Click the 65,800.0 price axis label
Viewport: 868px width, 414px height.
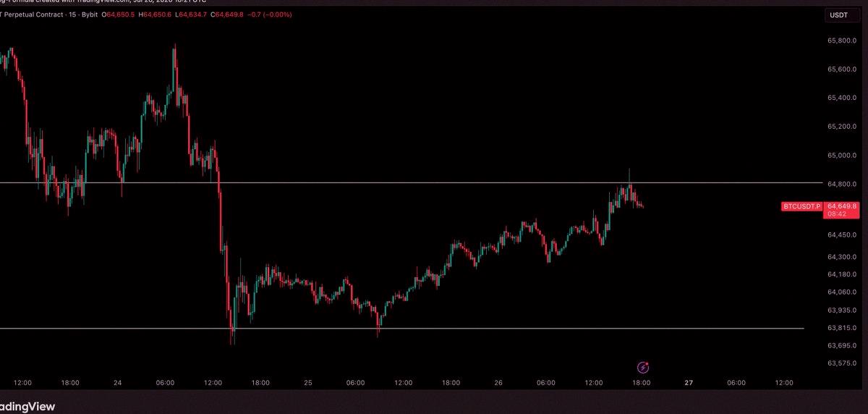841,41
